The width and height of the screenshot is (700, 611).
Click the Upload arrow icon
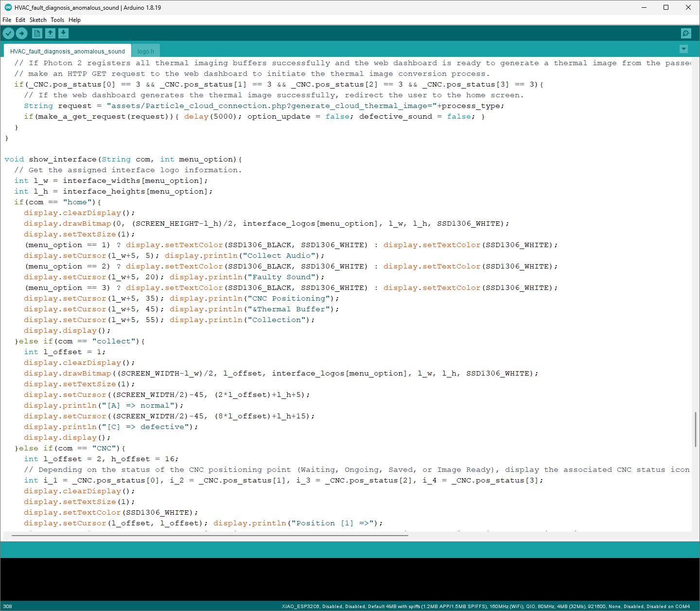click(21, 33)
